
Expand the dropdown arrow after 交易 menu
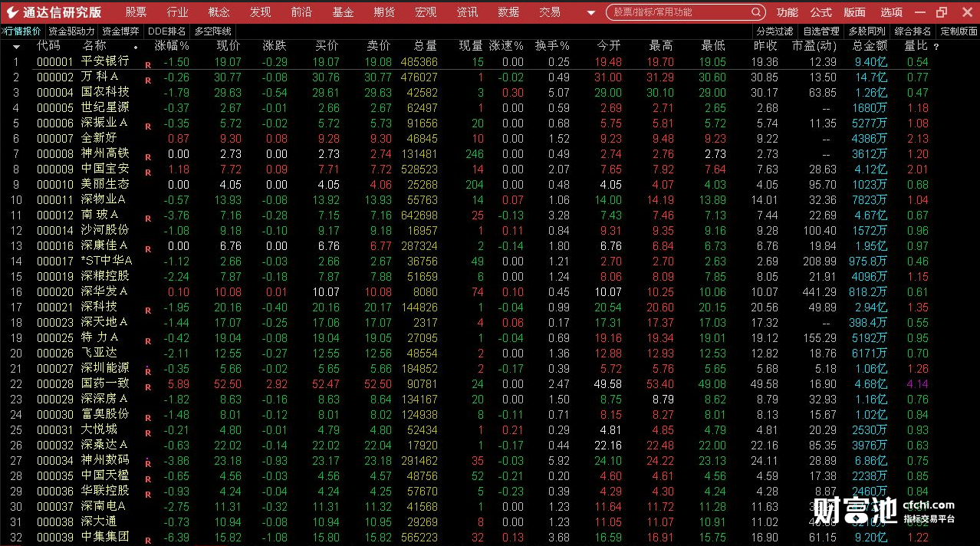point(590,13)
